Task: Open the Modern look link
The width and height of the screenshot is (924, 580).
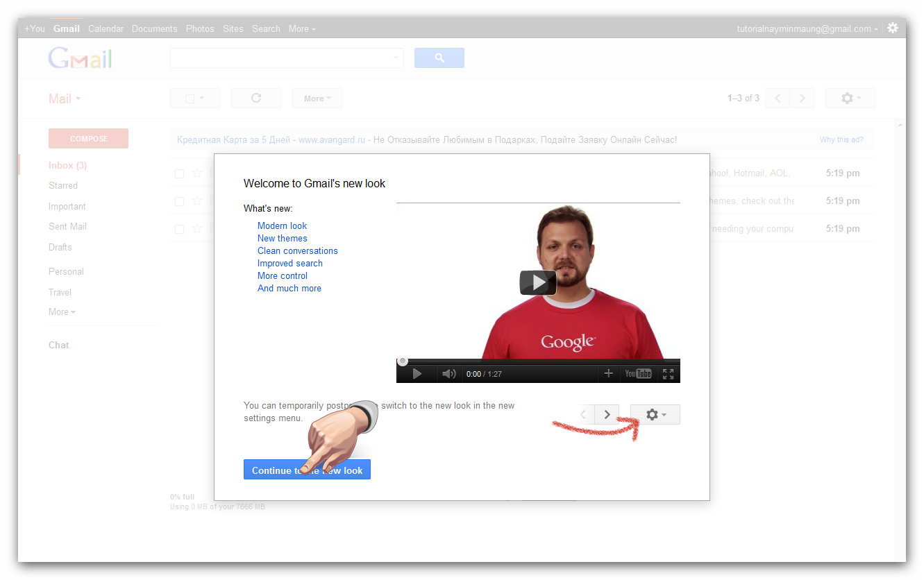Action: [x=282, y=225]
